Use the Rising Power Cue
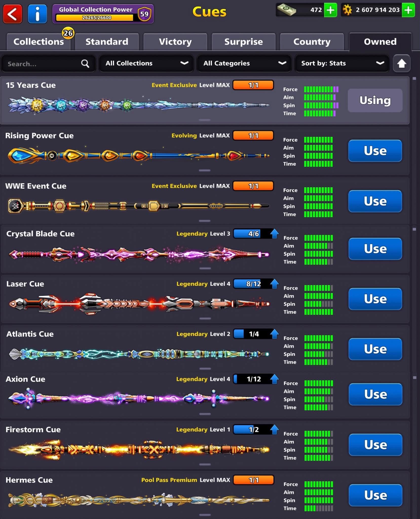The height and width of the screenshot is (519, 420). 375,151
